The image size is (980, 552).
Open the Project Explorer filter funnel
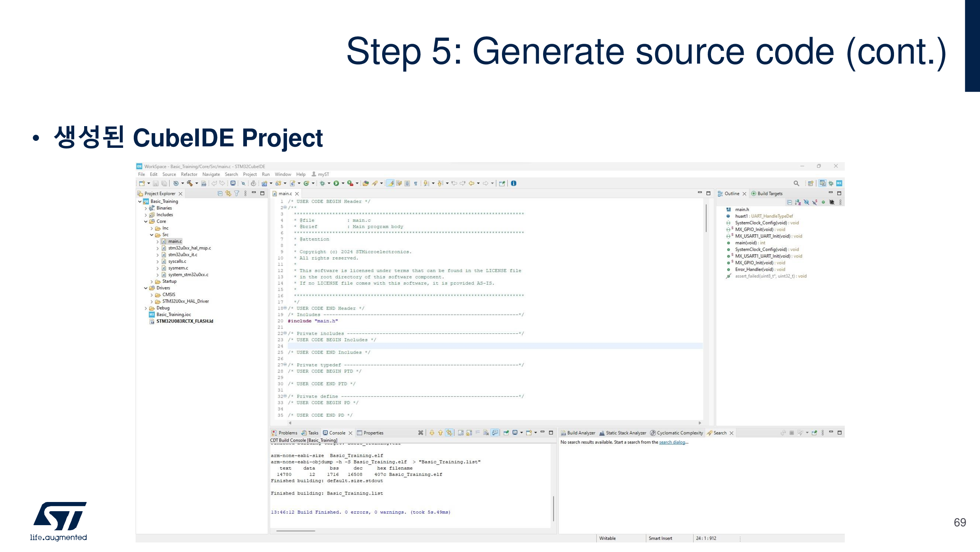coord(237,193)
